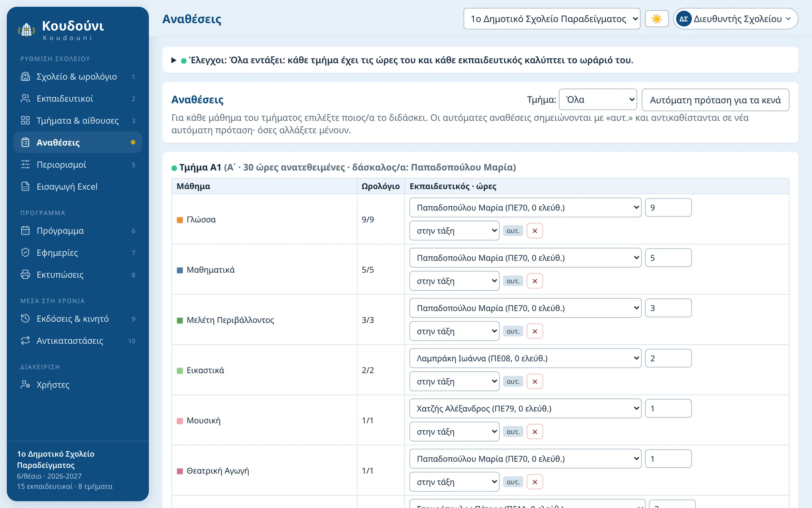Open teacher dropdown for Γλώσσα
This screenshot has height=508, width=812.
[525, 208]
